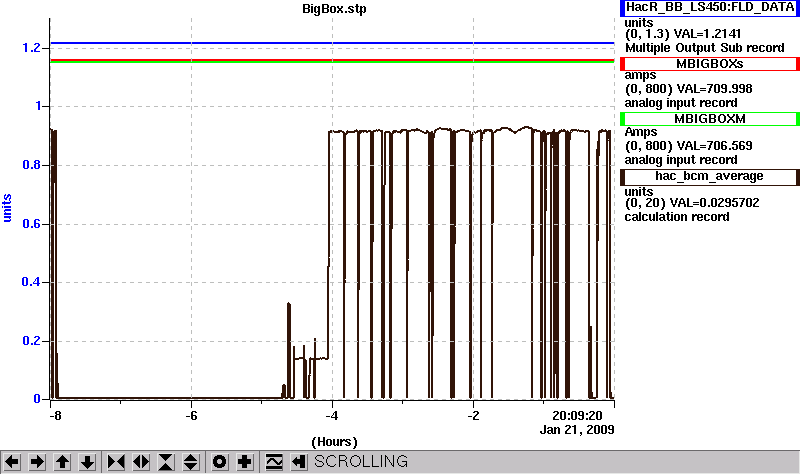800x474 pixels.
Task: Click the SCROLLING status label
Action: 361,461
